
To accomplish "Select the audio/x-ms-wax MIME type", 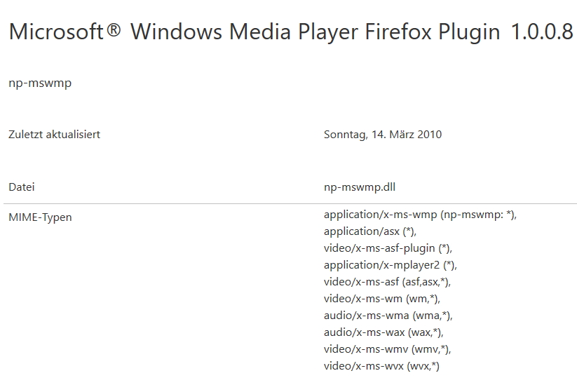I will point(383,332).
